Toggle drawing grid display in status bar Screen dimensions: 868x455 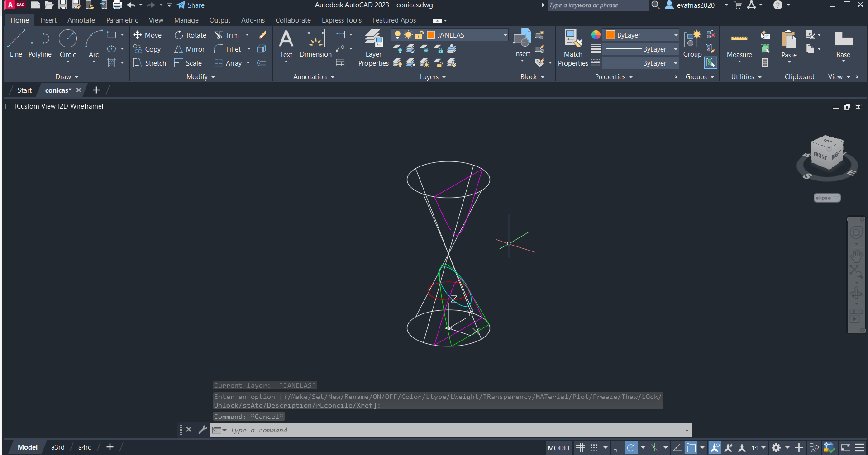point(580,448)
